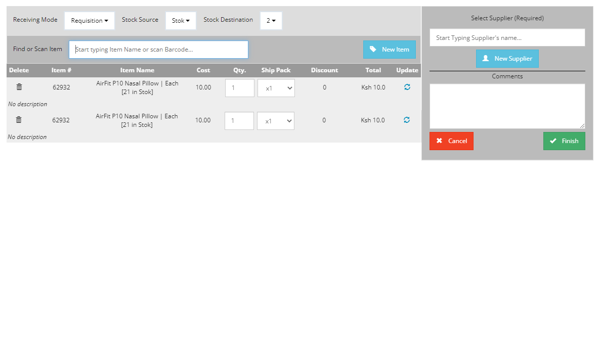Viewport: 600px width, 364px height.
Task: Delete the first AirFit P10 line item
Action: pos(19,86)
